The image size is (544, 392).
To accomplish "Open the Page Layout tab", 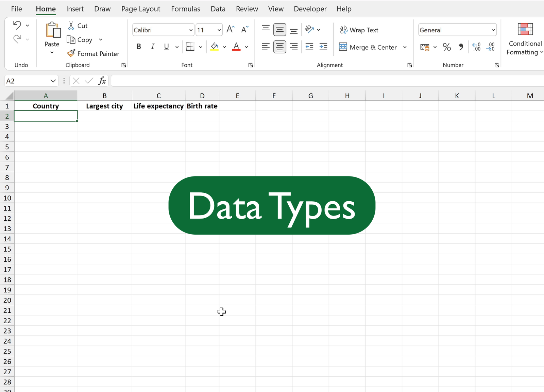I will click(x=141, y=9).
